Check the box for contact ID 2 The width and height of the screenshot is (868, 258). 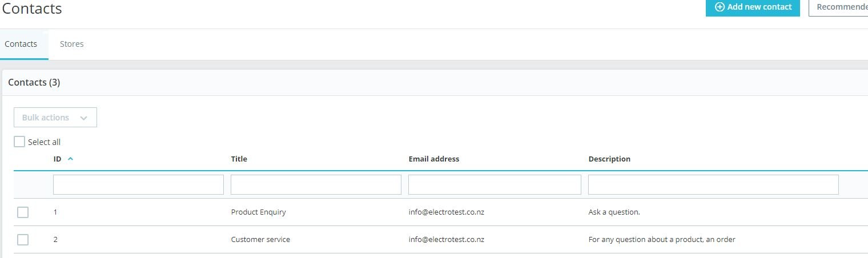tap(23, 240)
